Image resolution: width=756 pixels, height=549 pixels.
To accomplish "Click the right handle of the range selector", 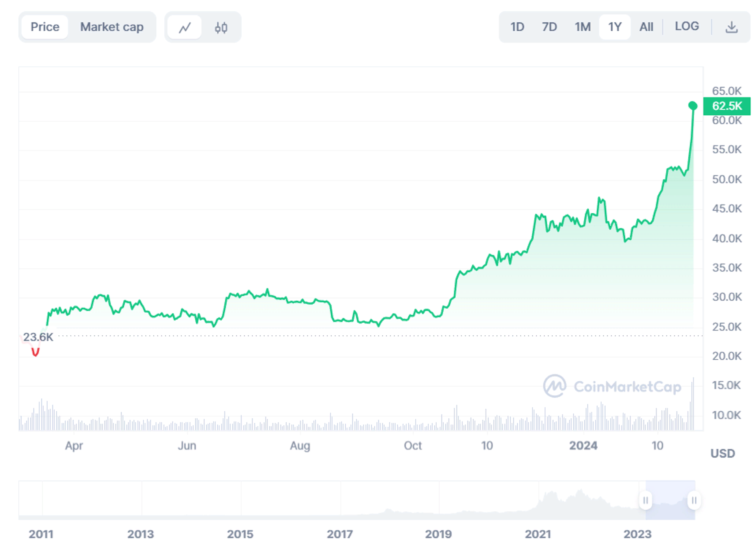I will pyautogui.click(x=693, y=501).
